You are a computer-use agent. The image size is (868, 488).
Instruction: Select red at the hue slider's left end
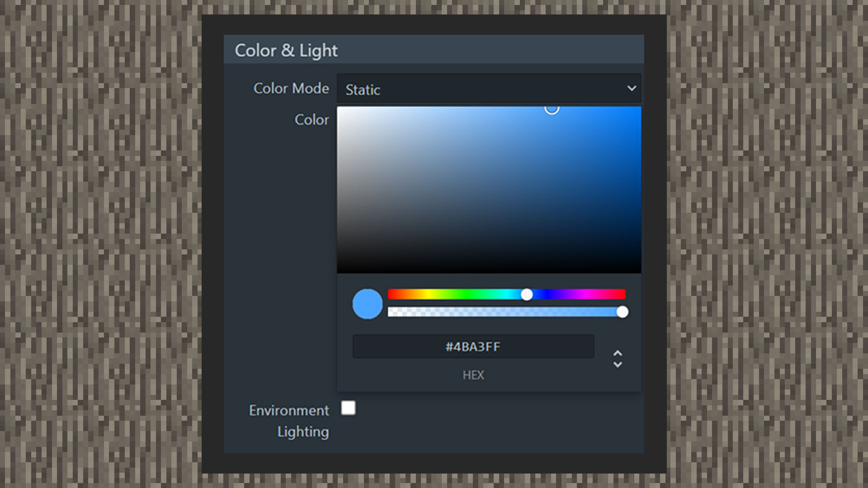tap(390, 295)
